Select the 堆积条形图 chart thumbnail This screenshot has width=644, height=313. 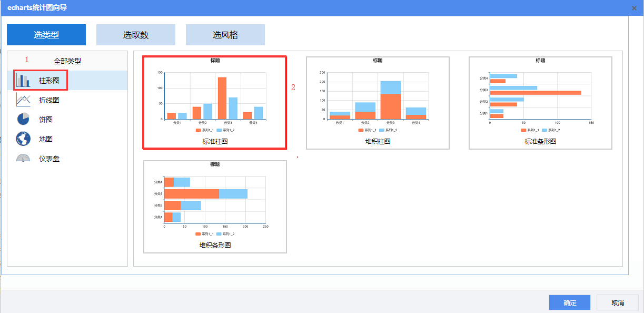pos(215,207)
